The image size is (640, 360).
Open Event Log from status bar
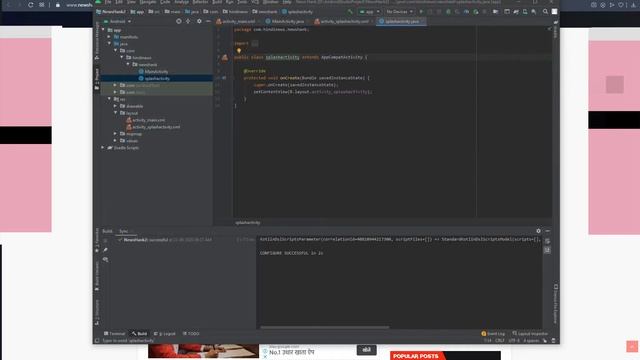pyautogui.click(x=493, y=334)
